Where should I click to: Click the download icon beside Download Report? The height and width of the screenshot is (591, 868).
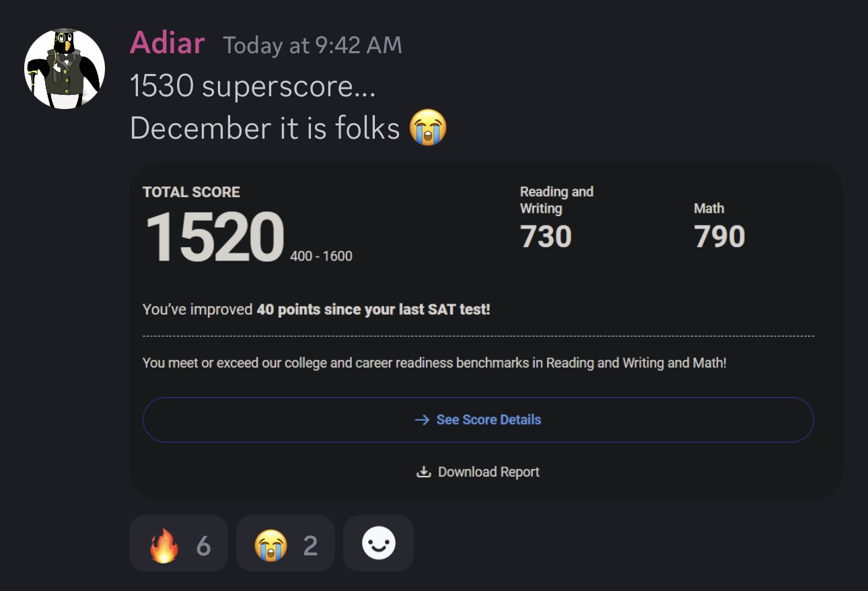point(425,471)
